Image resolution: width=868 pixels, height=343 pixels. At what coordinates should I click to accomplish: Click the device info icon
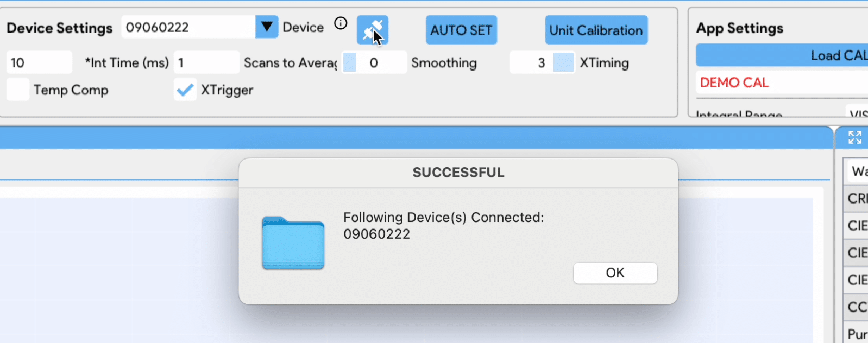(341, 23)
